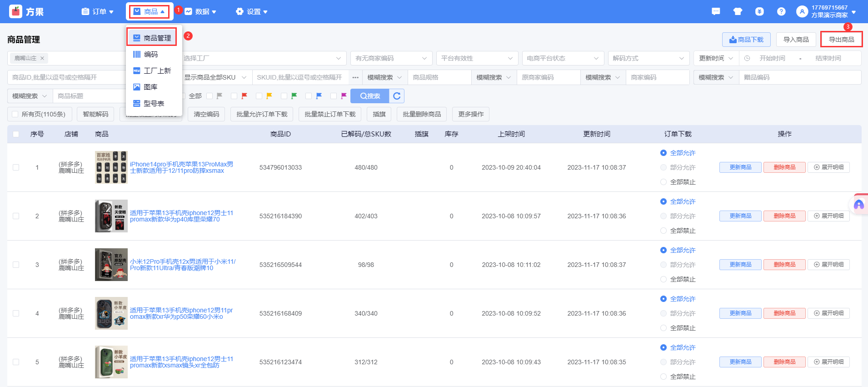Click the green flag marker
This screenshot has height=387, width=868.
click(x=294, y=96)
